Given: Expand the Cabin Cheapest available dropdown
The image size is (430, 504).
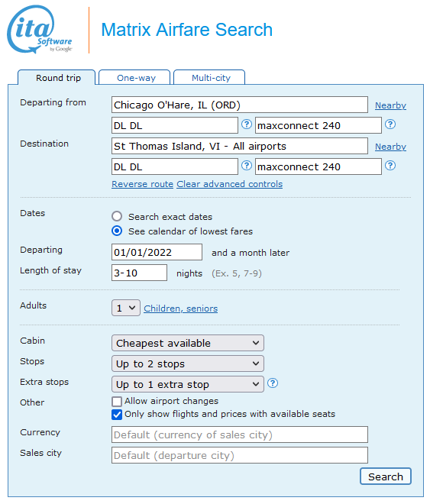Looking at the screenshot, I should (188, 343).
